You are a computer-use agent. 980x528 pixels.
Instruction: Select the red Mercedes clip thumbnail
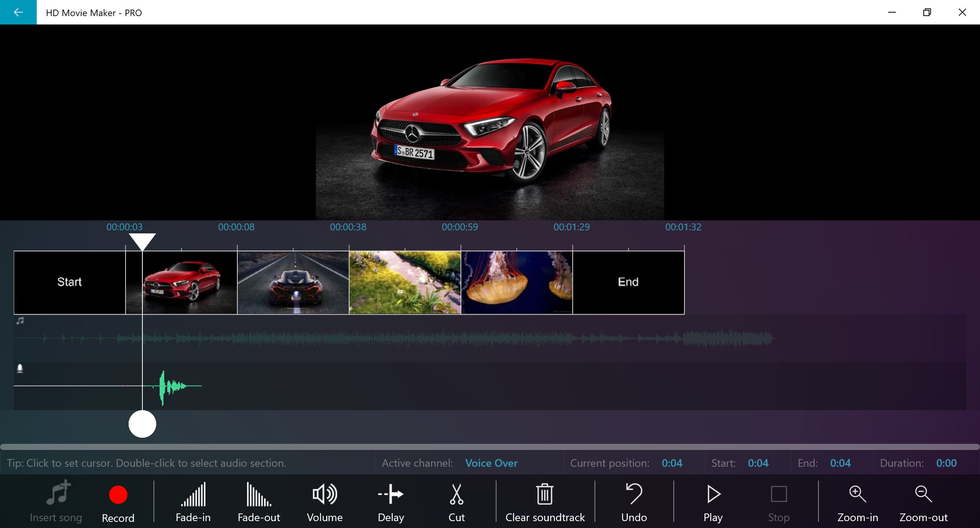coord(181,282)
